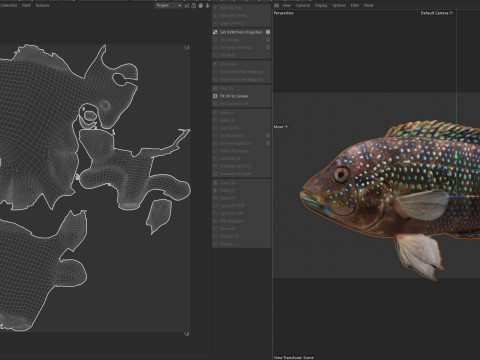Run UV Weld and Relax

(238, 47)
